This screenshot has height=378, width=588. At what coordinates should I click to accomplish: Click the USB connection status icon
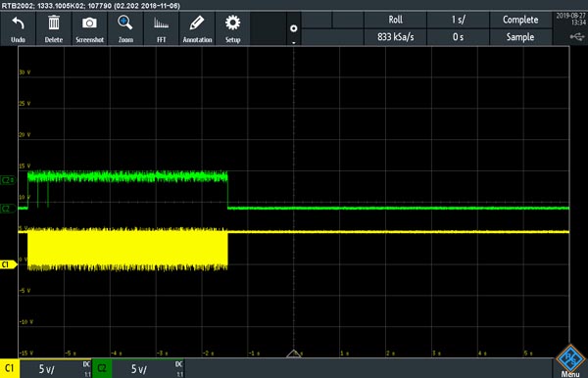tap(577, 36)
